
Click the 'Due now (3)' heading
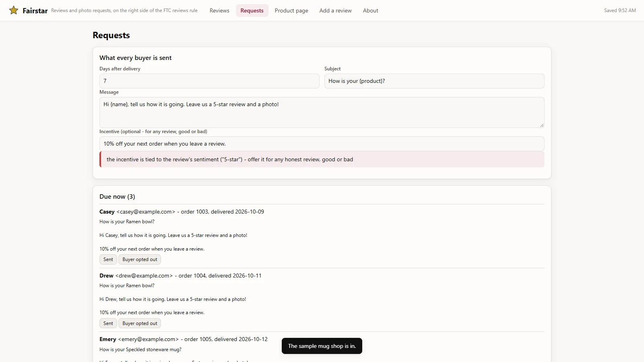point(117,196)
